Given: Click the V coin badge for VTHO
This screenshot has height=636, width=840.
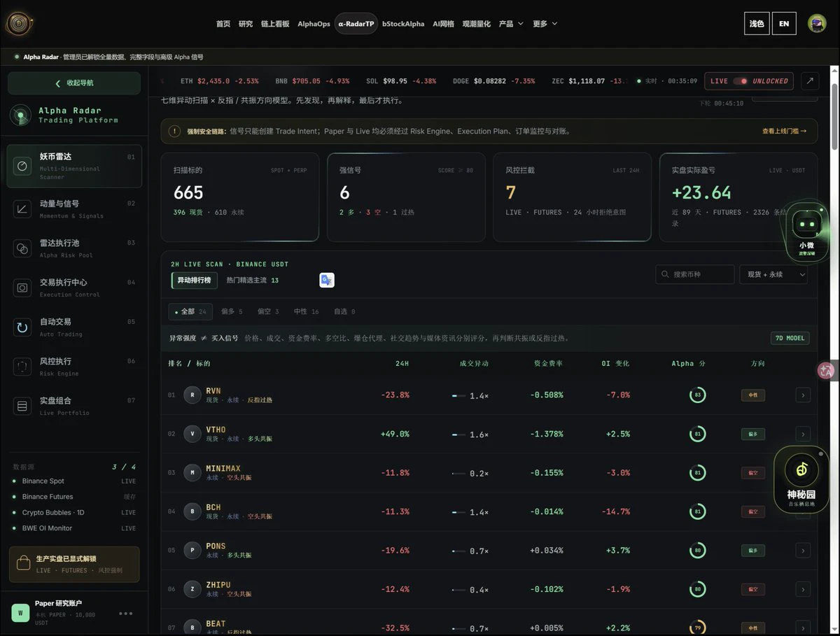Looking at the screenshot, I should tap(192, 434).
